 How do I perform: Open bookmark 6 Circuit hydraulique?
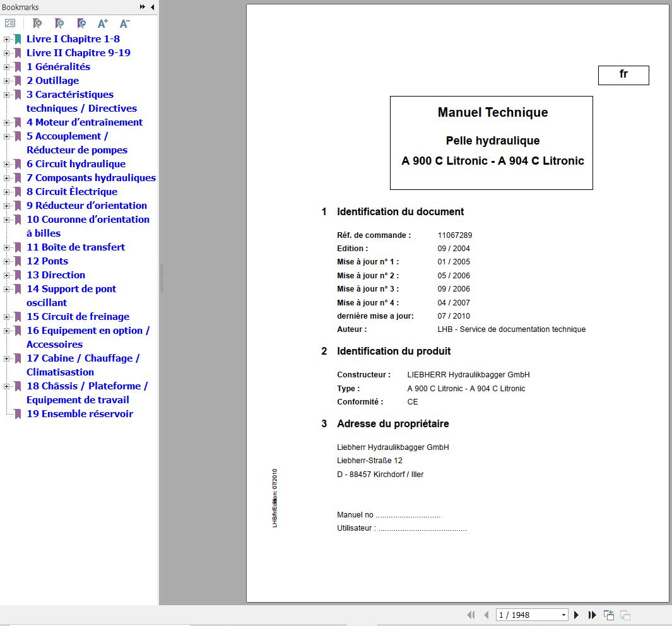[76, 163]
